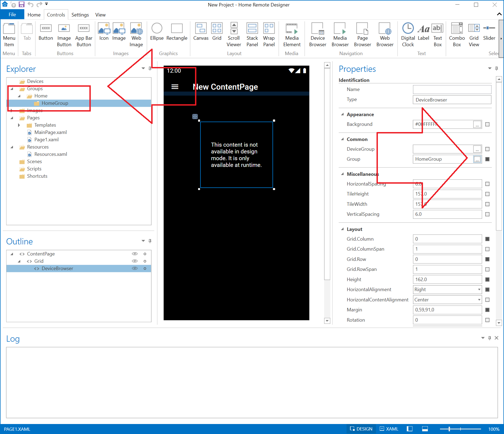Insert a Combo Box control

(457, 35)
